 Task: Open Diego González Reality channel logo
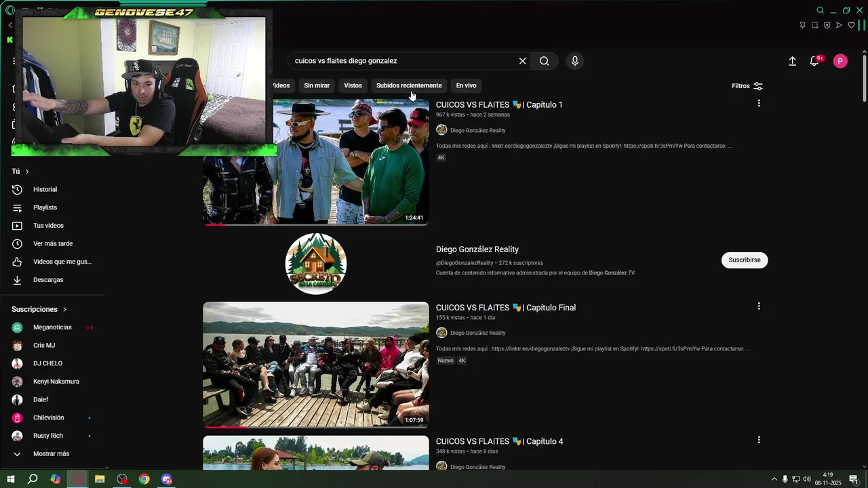(x=316, y=264)
